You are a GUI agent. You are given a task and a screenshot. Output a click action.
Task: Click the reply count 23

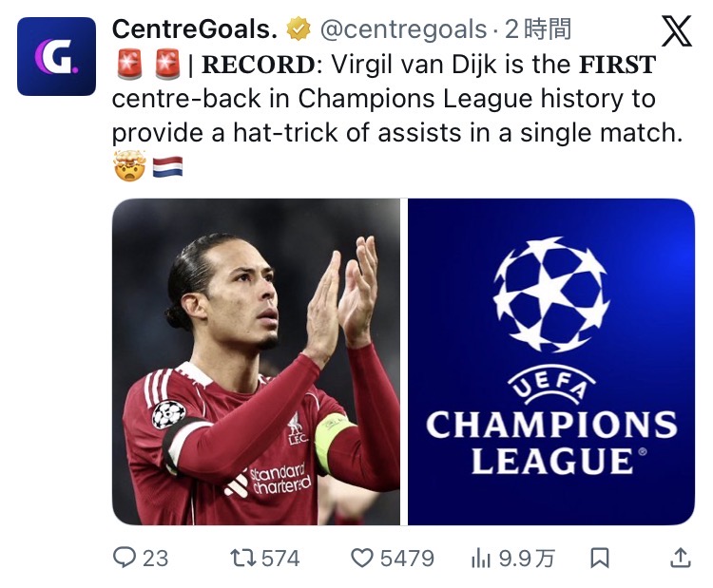155,558
